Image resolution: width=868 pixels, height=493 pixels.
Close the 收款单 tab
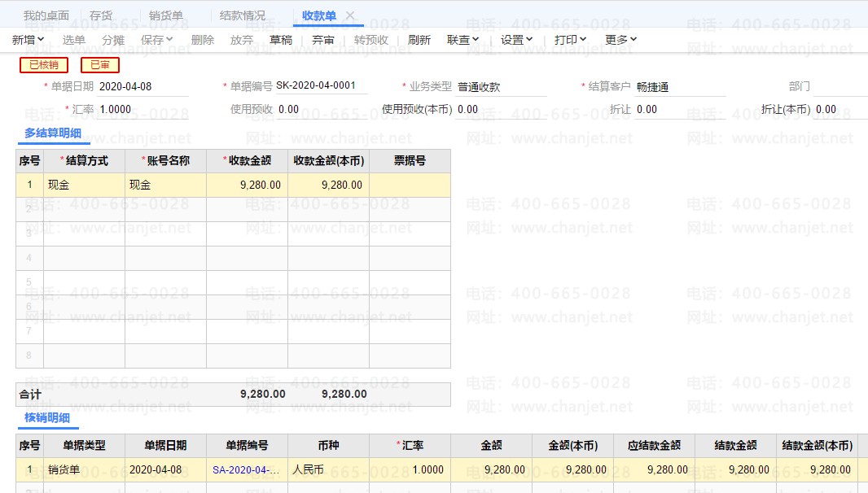pos(350,15)
